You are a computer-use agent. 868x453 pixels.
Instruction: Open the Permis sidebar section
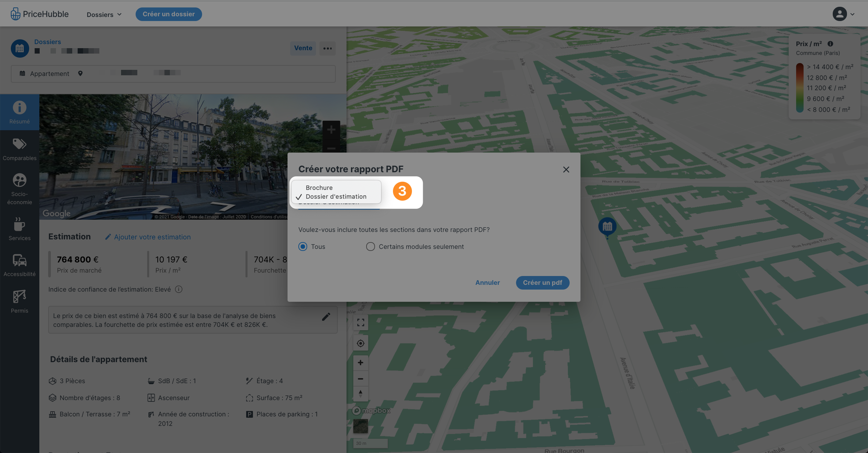[20, 301]
